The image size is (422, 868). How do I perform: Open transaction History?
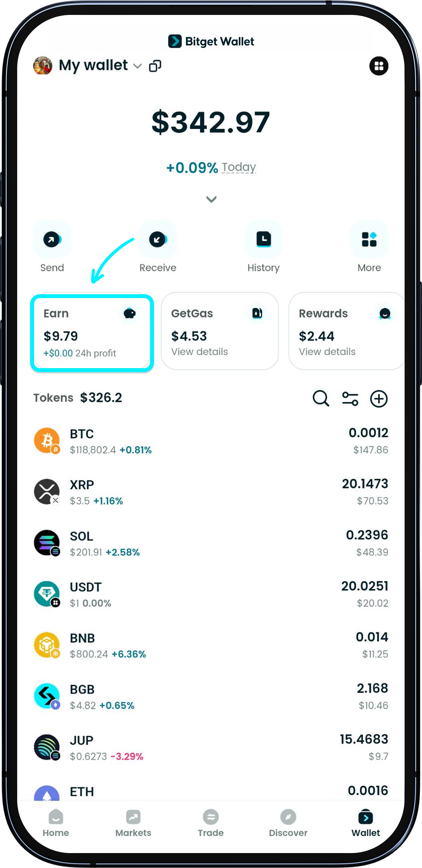pos(264,240)
